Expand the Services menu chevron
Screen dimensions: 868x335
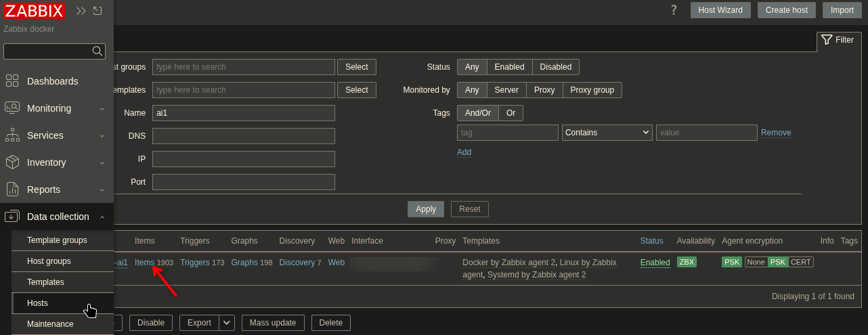tap(102, 135)
